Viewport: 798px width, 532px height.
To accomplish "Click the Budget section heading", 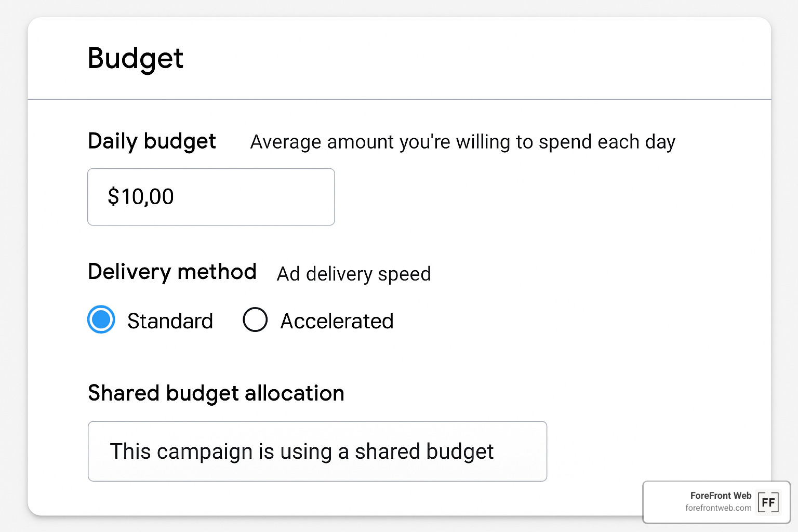I will click(135, 59).
